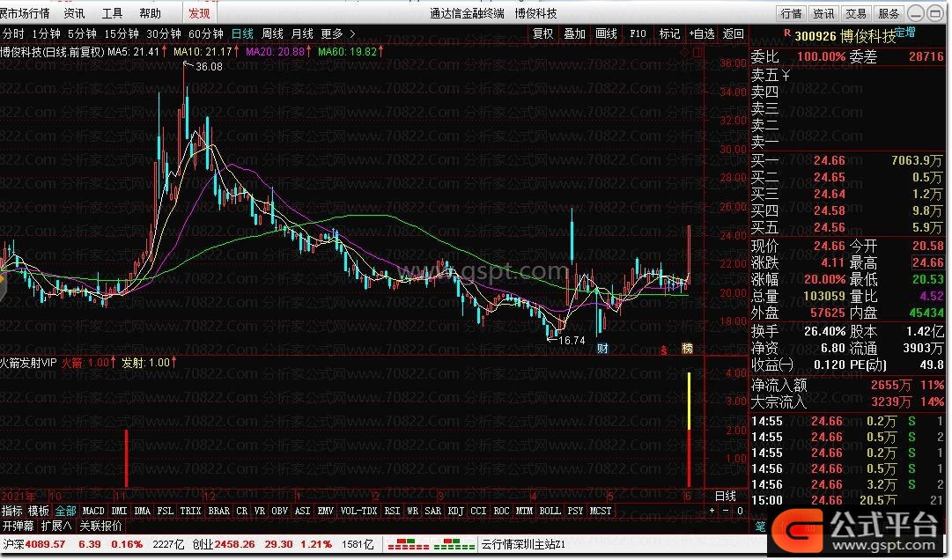Apply the MACD indicator
Image resolution: width=952 pixels, height=560 pixels.
tap(92, 511)
